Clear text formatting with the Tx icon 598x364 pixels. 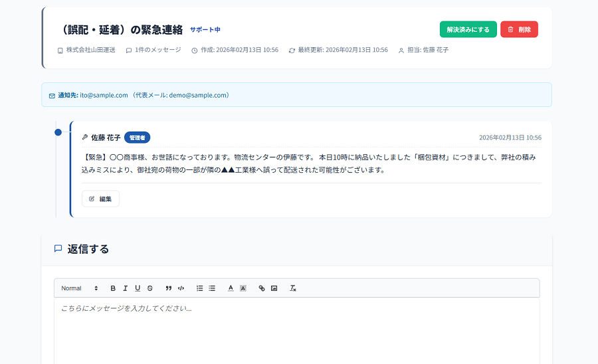[293, 288]
